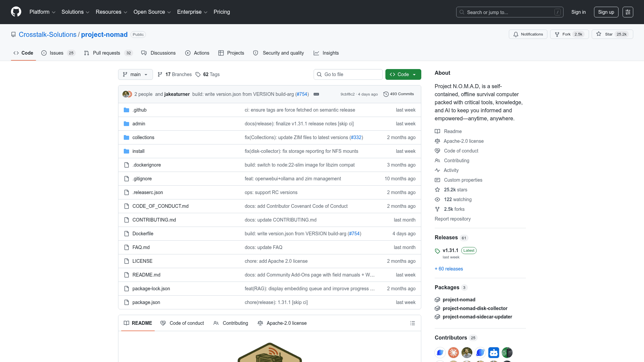Select the Apache-2.0 license README tab
The width and height of the screenshot is (644, 362).
[x=282, y=323]
